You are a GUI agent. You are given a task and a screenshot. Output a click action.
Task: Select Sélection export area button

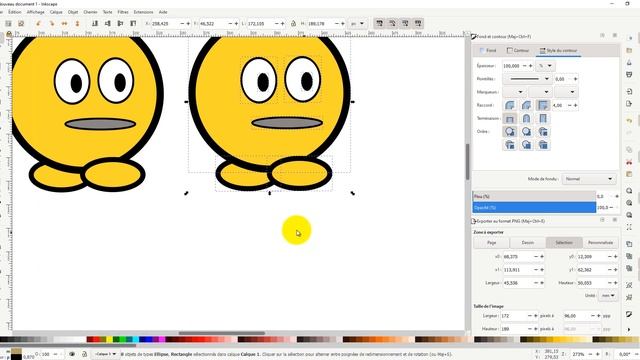tap(564, 242)
